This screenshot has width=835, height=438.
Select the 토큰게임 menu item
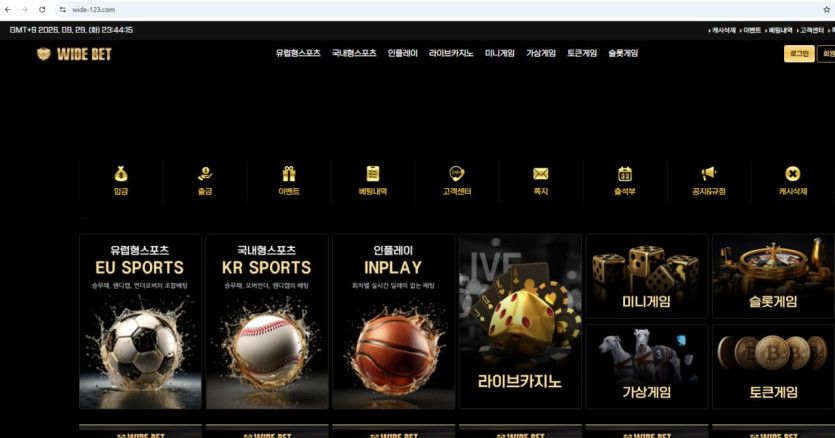[x=582, y=53]
